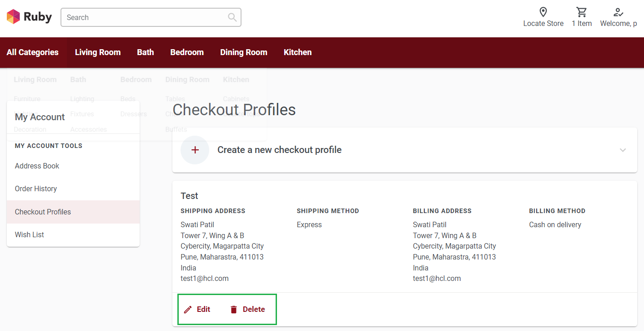Select Checkout Profiles in the sidebar
This screenshot has width=644, height=331.
click(x=43, y=212)
